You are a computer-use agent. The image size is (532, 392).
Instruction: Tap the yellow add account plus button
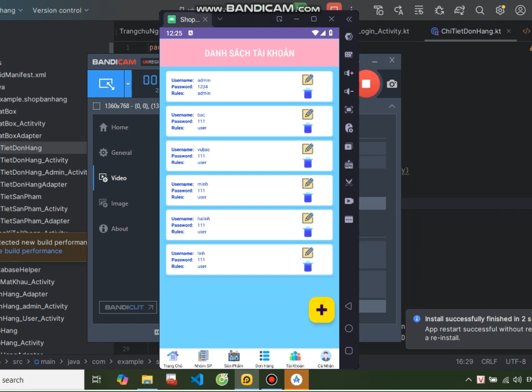321,309
